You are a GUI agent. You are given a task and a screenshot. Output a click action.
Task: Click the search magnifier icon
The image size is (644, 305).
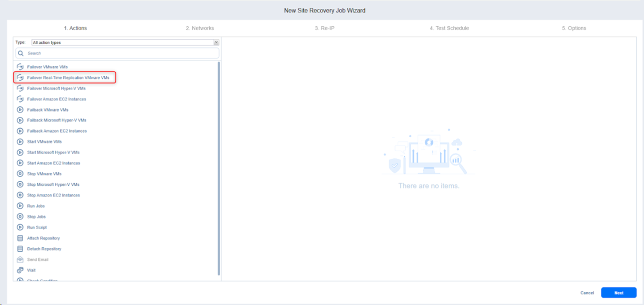click(21, 53)
